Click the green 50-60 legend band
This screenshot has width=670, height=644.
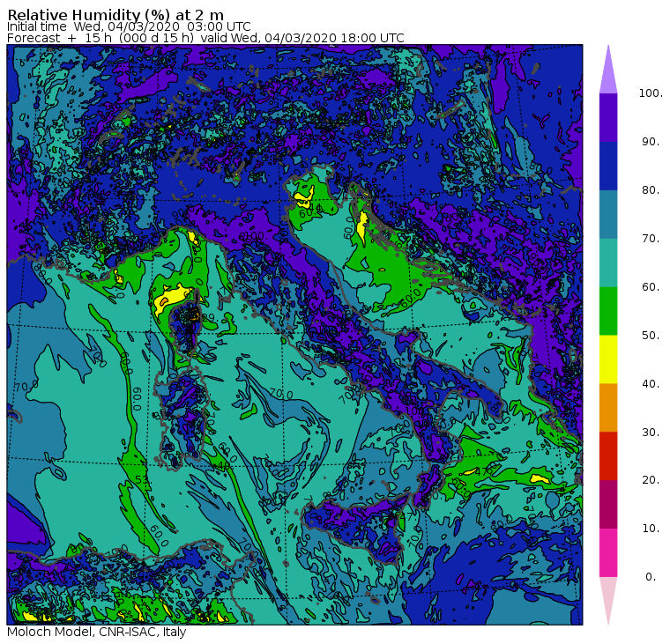point(608,311)
